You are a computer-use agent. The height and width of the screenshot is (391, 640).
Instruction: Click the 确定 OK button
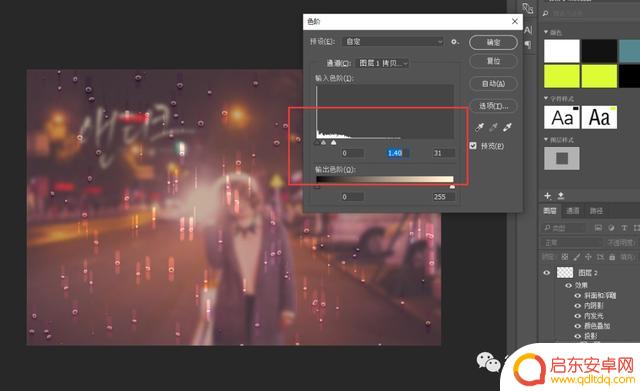click(493, 42)
